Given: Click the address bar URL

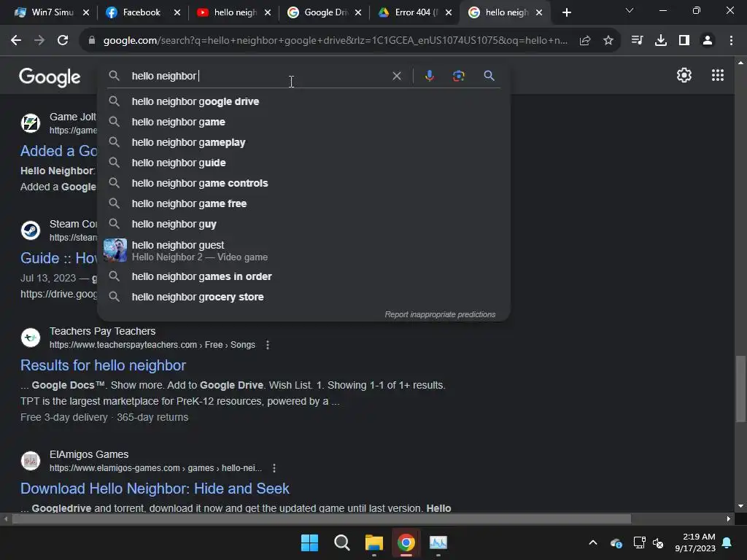Looking at the screenshot, I should (x=335, y=41).
